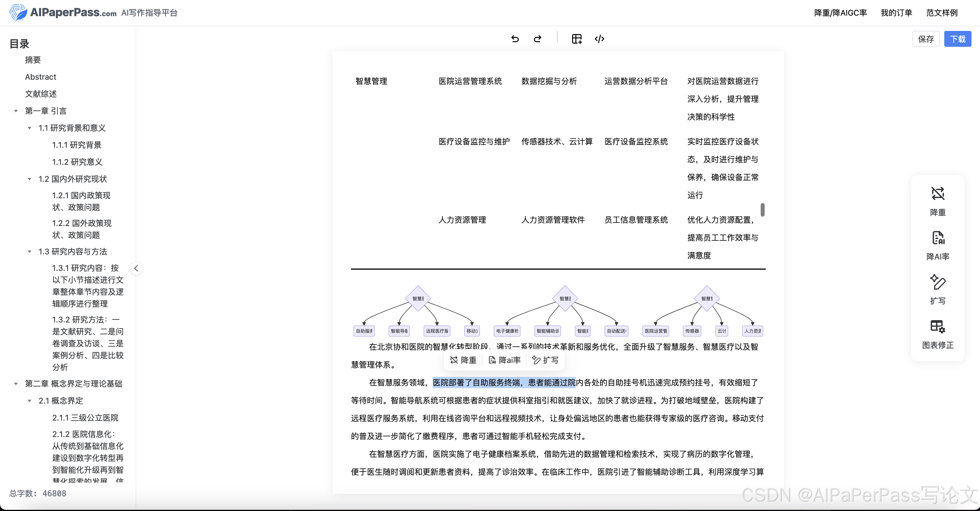Image resolution: width=980 pixels, height=511 pixels.
Task: Collapse the 第二章 概念界定与理论基础 section
Action: tap(16, 384)
